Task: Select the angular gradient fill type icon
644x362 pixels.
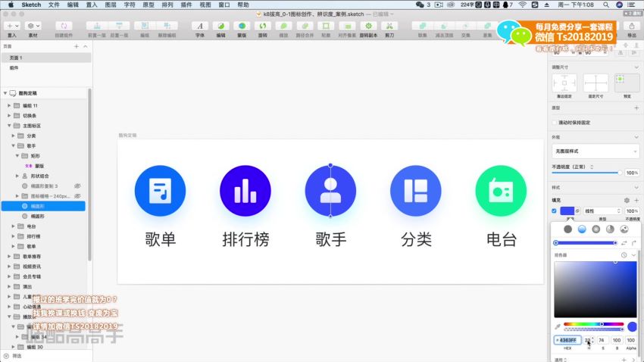Action: pos(611,229)
